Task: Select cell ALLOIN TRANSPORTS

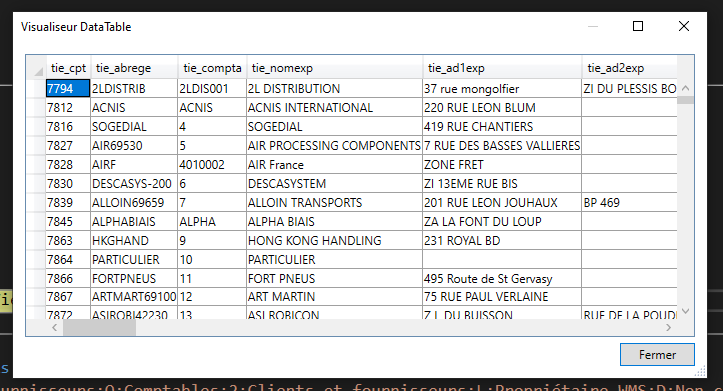Action: coord(335,202)
